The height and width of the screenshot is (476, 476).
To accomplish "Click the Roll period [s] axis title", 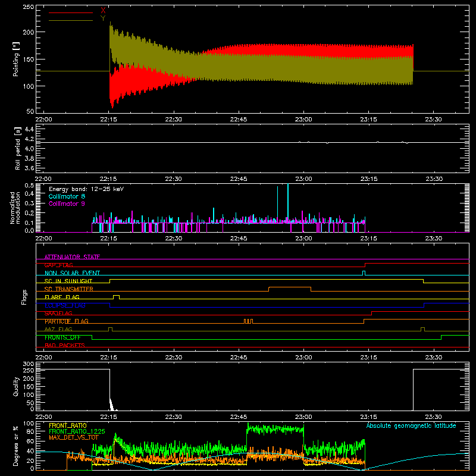I will coord(17,148).
